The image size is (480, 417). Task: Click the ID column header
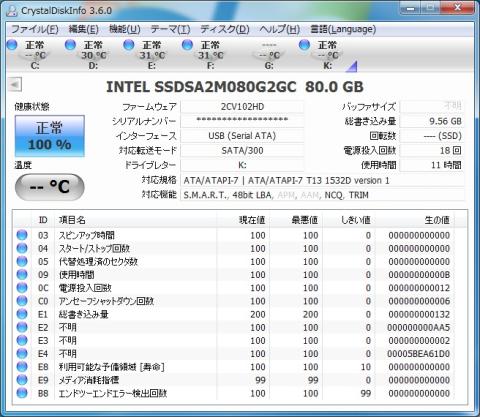tap(43, 220)
